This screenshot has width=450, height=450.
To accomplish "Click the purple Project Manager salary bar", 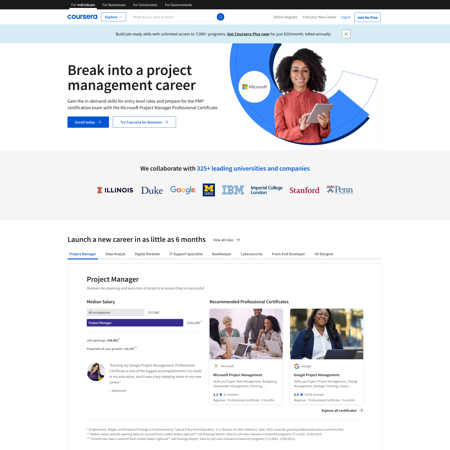I will [x=135, y=323].
